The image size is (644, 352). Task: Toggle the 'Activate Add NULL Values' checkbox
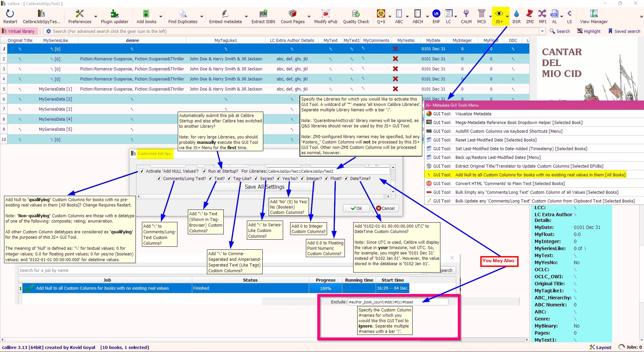click(x=142, y=171)
